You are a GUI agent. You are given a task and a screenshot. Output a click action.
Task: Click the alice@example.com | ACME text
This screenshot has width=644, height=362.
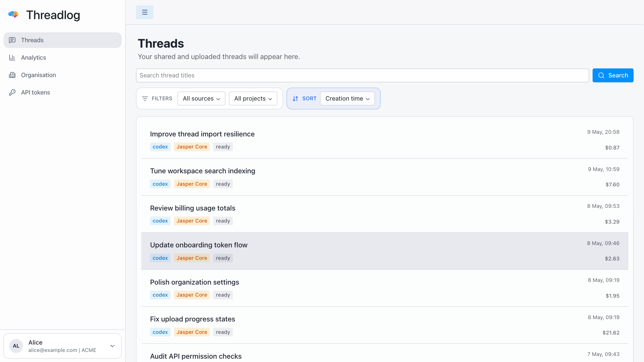coord(62,350)
